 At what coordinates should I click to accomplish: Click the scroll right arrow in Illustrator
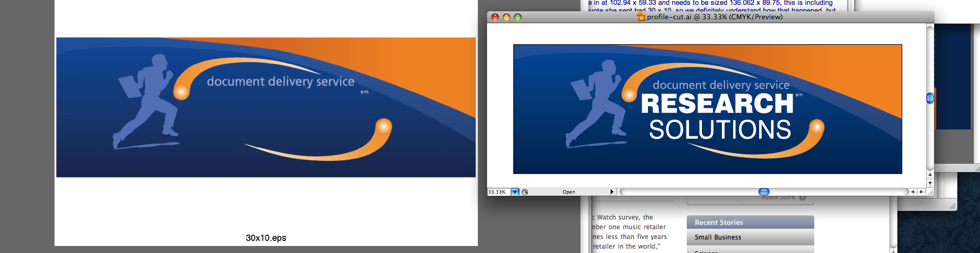point(921,192)
